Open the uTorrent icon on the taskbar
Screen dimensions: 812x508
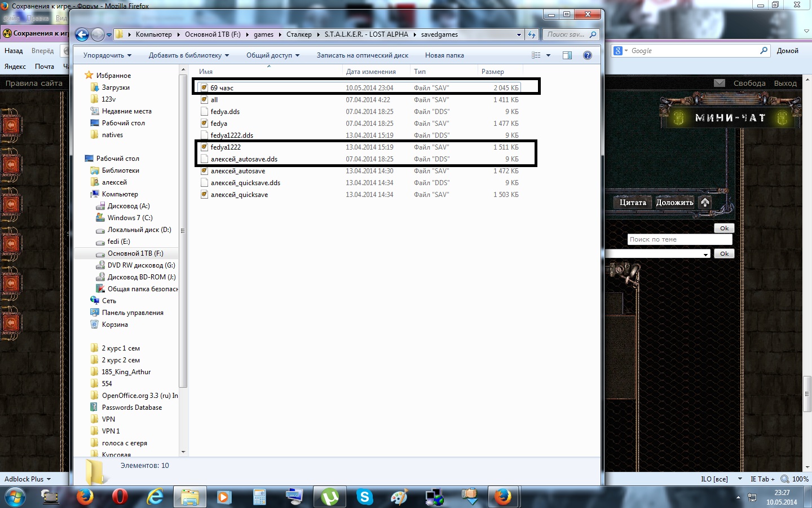[330, 497]
